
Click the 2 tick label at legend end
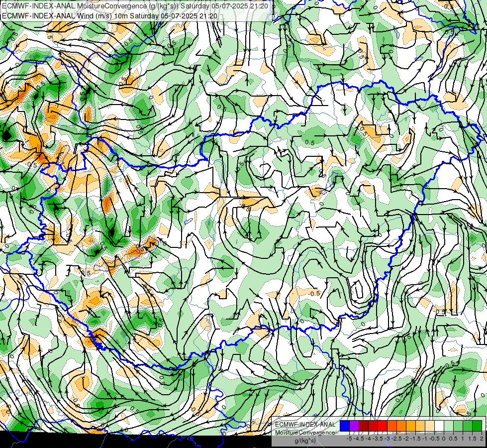coord(482,439)
